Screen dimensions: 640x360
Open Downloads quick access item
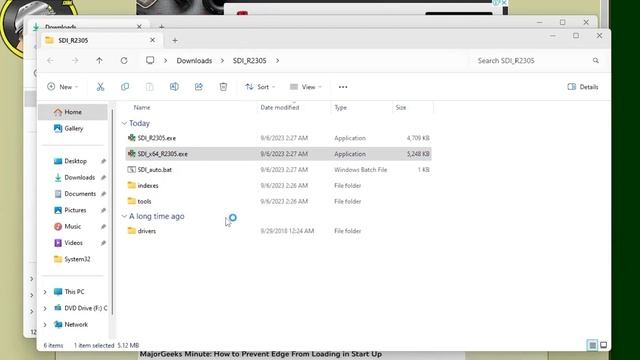[x=79, y=178]
